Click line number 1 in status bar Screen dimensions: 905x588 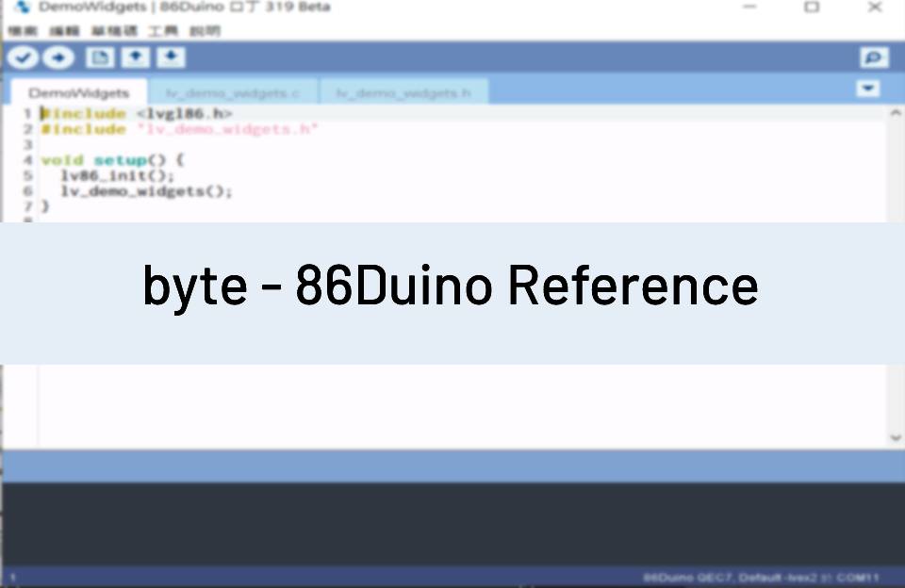click(x=12, y=578)
